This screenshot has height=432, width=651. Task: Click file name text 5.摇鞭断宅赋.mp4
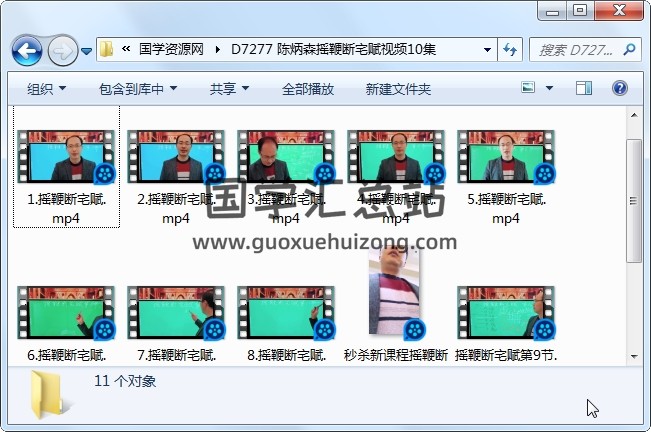(x=506, y=209)
